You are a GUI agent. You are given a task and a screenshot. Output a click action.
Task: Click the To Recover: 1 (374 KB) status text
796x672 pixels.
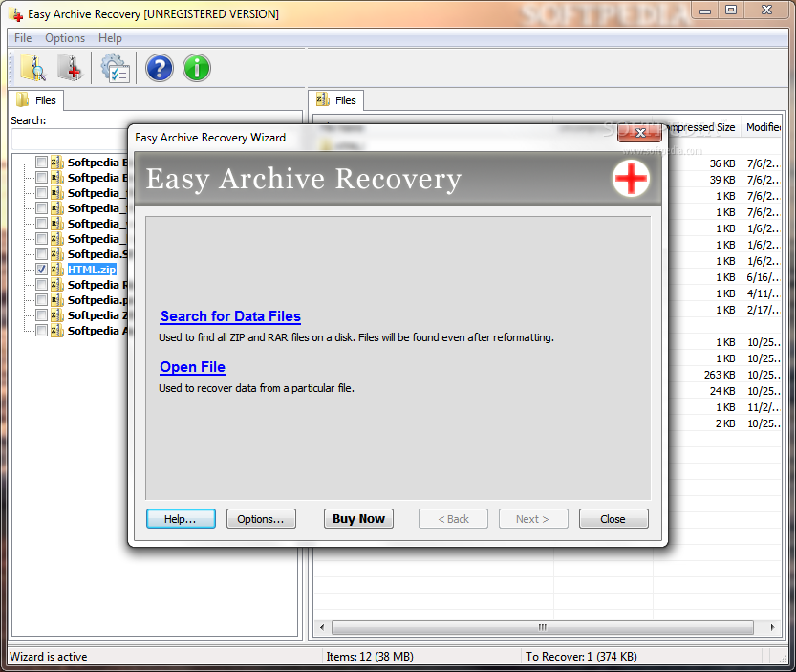pyautogui.click(x=581, y=657)
